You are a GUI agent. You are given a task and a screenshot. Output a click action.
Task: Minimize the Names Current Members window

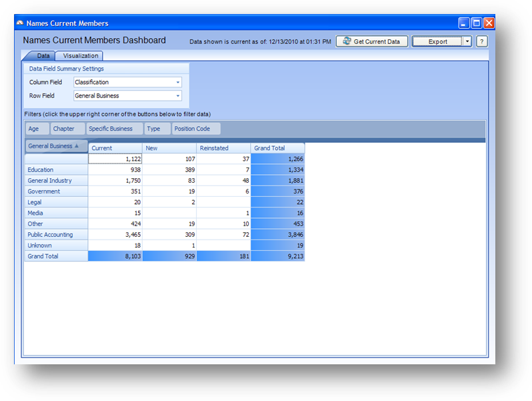pos(464,23)
